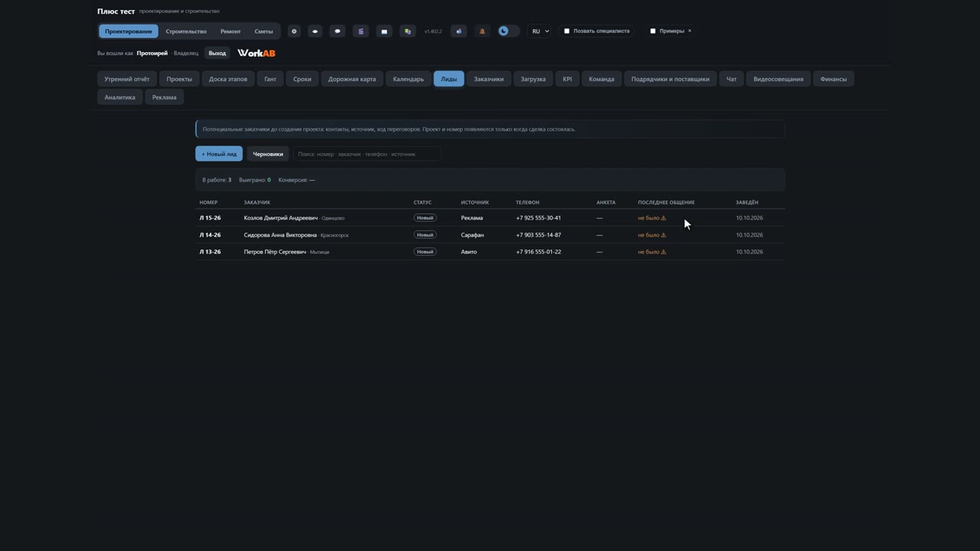Open settings via the gear icon
This screenshot has width=980, height=551.
click(294, 31)
